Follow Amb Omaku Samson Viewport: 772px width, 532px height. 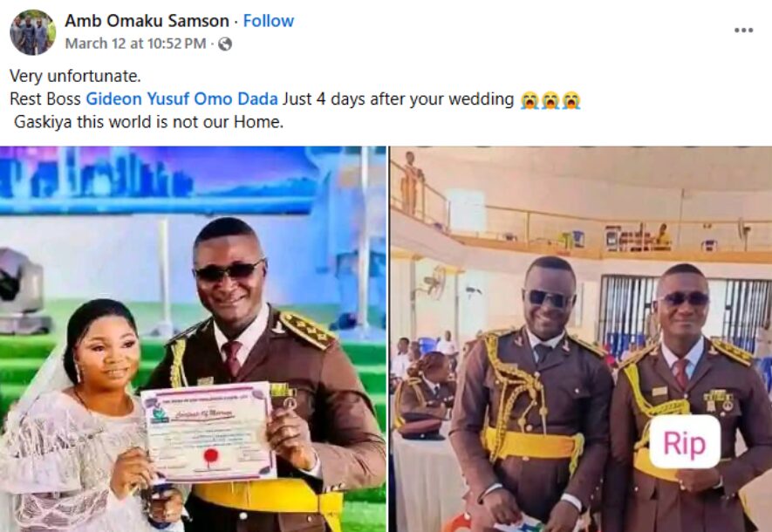tap(269, 21)
